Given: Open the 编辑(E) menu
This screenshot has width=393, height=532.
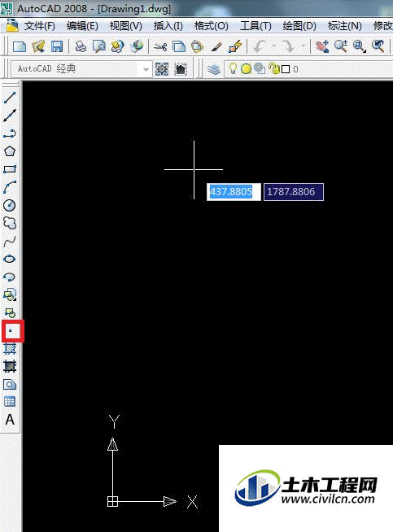Looking at the screenshot, I should (82, 26).
